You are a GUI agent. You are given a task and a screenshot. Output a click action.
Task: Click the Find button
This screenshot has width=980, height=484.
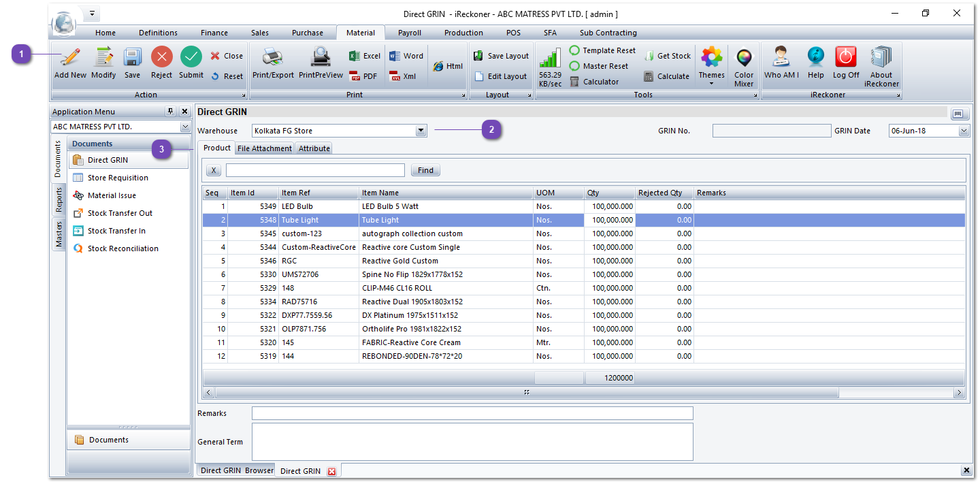coord(425,171)
